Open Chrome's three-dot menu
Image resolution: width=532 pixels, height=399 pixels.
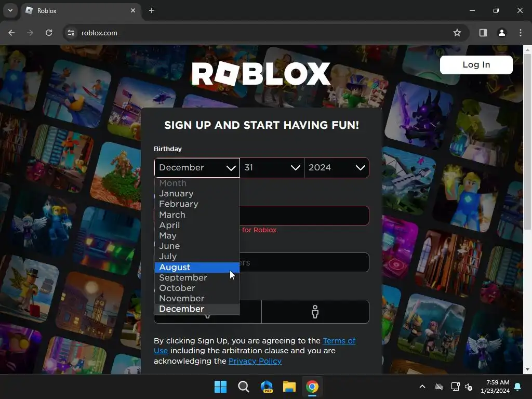[x=521, y=33]
